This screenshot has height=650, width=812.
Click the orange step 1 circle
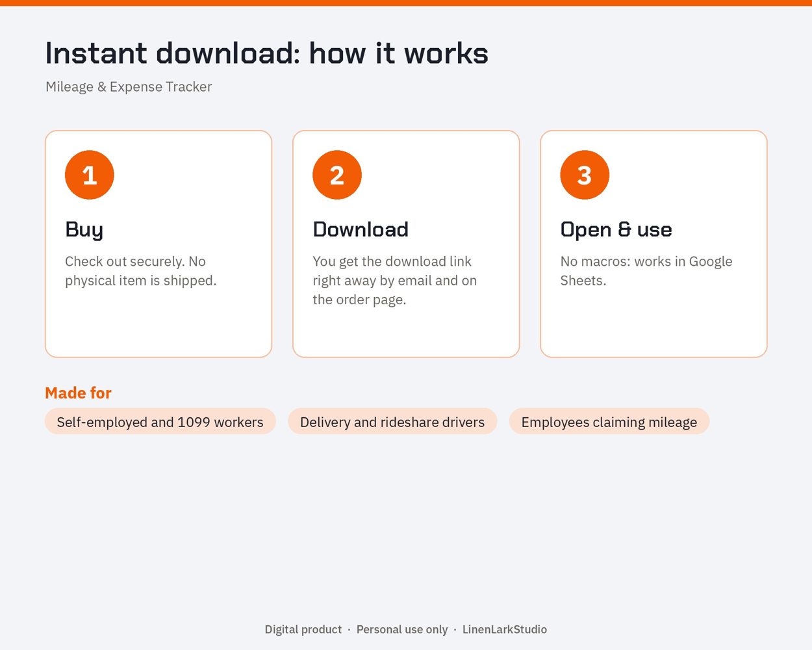click(90, 175)
